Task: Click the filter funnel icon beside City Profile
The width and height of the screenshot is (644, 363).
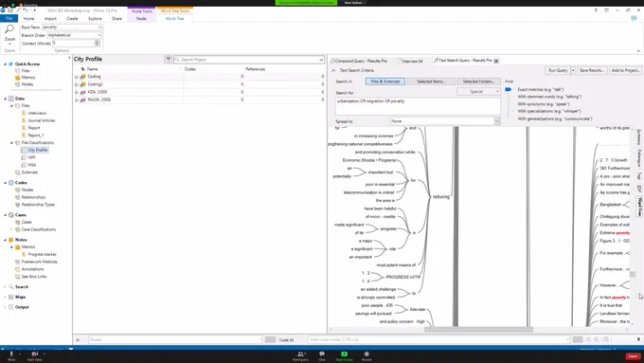Action: tap(168, 60)
